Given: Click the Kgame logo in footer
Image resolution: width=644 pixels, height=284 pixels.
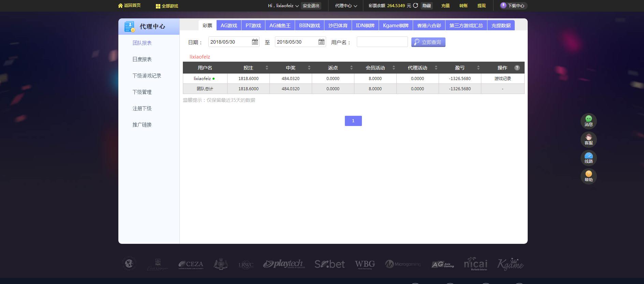Looking at the screenshot, I should 510,264.
